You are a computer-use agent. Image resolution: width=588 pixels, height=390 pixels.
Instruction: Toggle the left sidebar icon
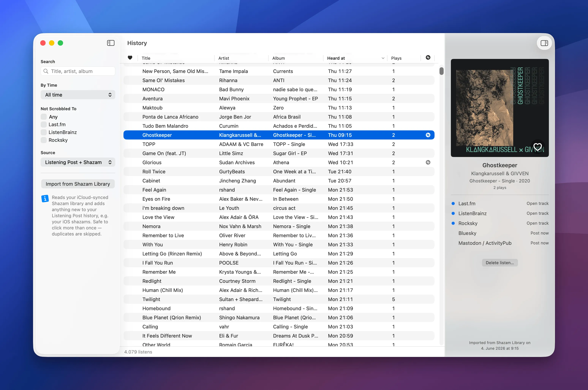point(111,43)
